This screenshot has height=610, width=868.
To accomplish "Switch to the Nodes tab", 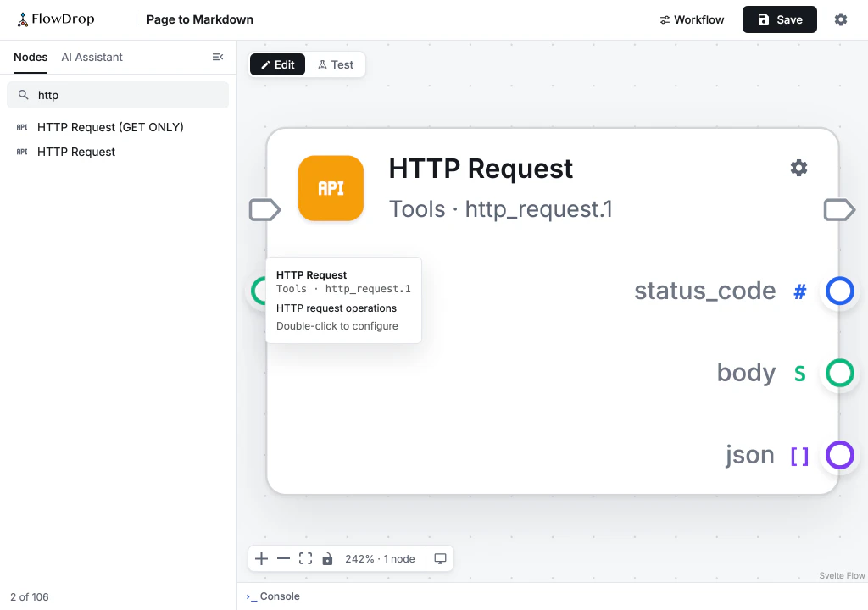I will pyautogui.click(x=31, y=57).
